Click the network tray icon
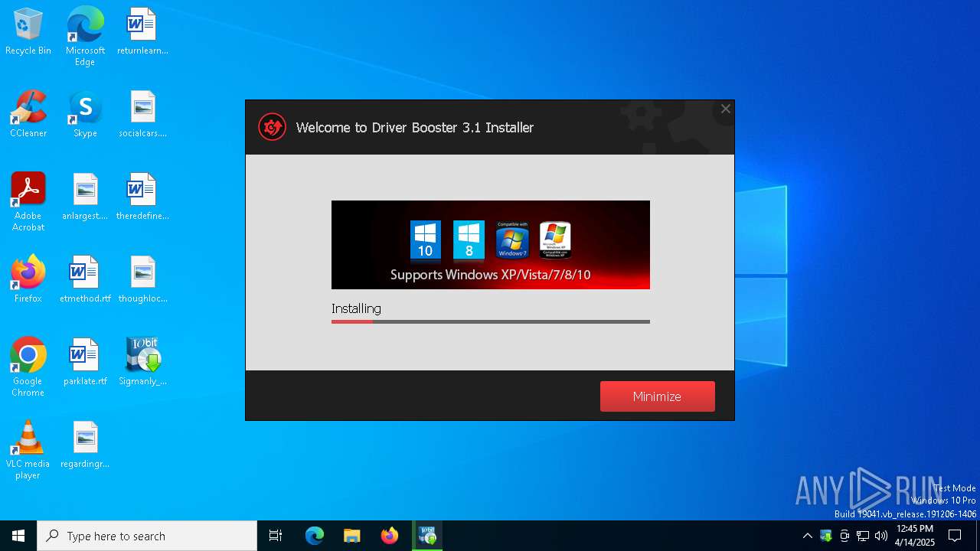980x551 pixels. point(863,536)
